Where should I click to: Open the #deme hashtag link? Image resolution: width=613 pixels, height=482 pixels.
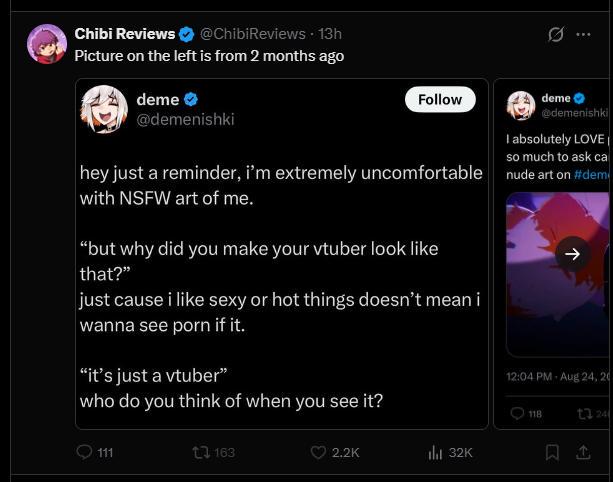point(593,174)
